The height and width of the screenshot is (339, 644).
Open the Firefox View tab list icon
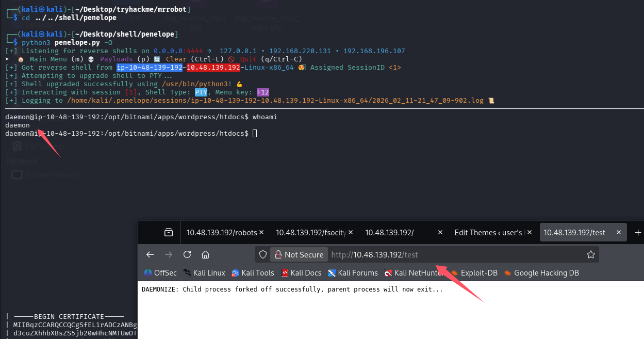coord(168,233)
